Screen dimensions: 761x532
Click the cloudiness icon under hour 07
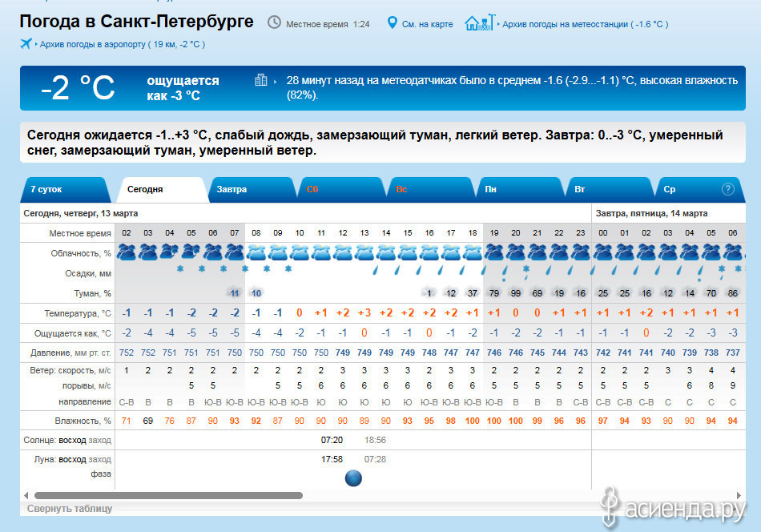(235, 252)
